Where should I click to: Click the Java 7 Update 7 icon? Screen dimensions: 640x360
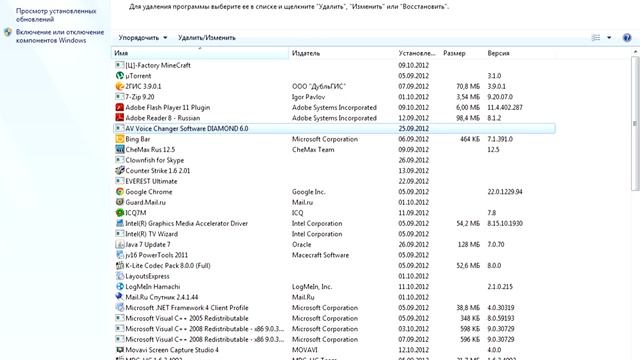(x=120, y=244)
